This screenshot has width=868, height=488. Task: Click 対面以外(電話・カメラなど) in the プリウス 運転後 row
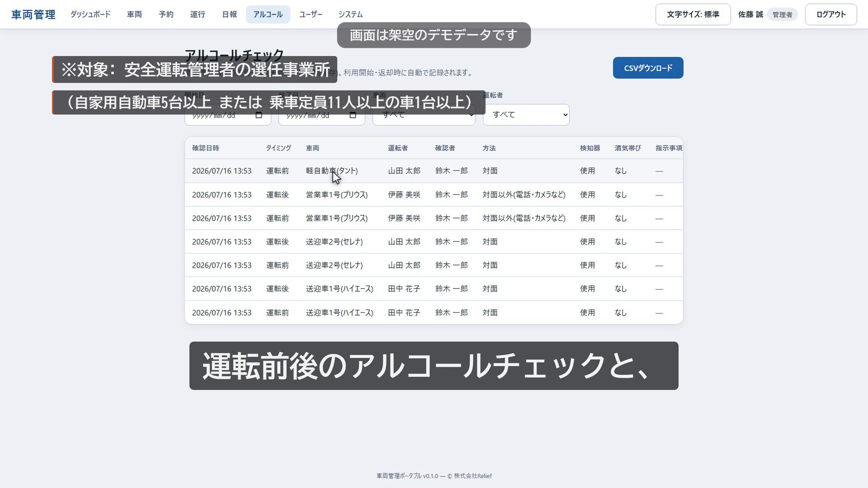click(x=524, y=195)
